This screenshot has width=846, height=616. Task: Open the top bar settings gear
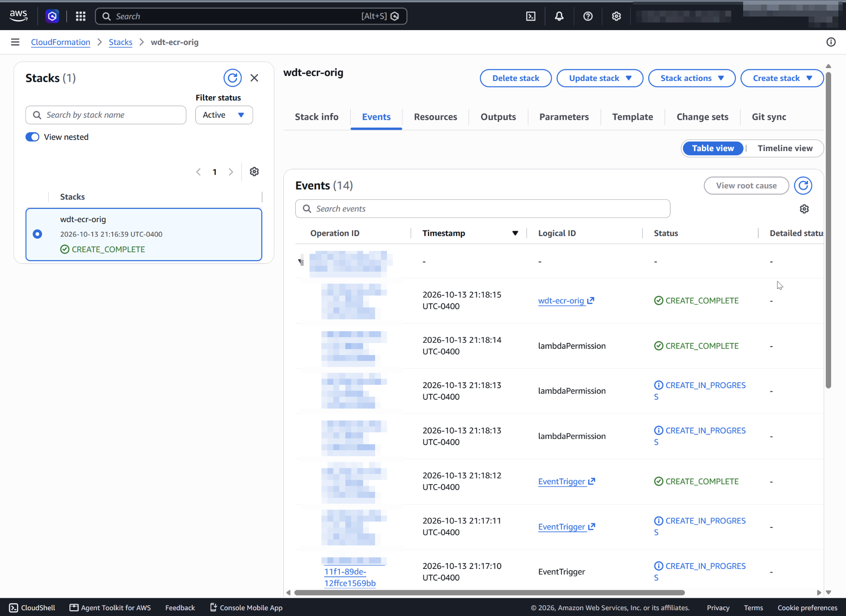[x=616, y=16]
